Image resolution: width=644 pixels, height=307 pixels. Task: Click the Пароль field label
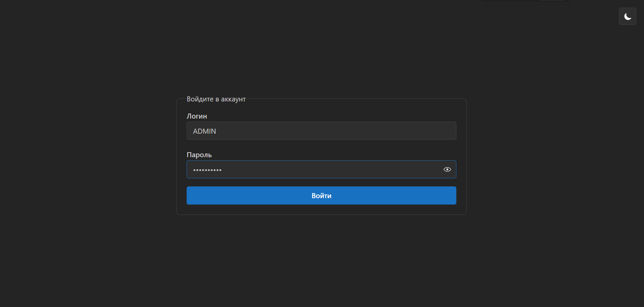199,155
